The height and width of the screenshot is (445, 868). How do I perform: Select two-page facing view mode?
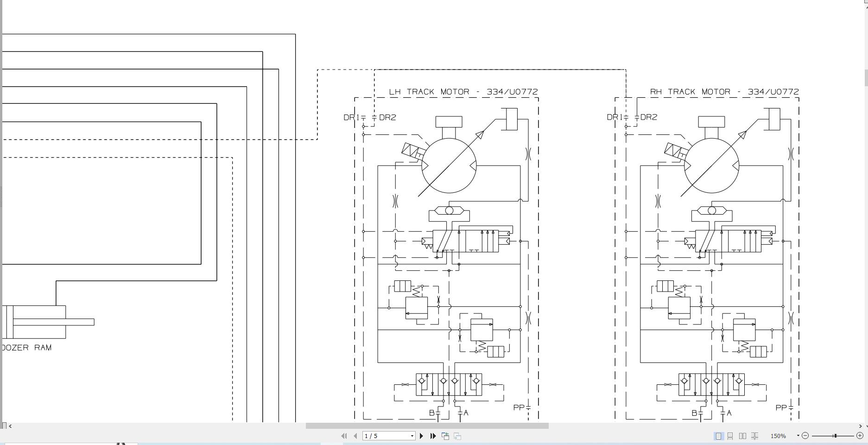pyautogui.click(x=742, y=436)
